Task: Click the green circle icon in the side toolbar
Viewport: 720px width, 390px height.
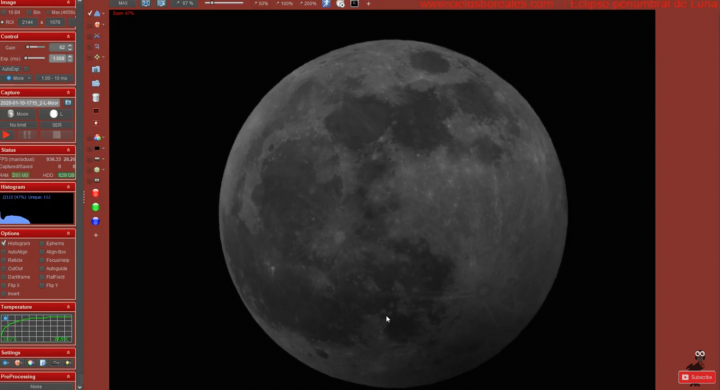Action: [97, 170]
